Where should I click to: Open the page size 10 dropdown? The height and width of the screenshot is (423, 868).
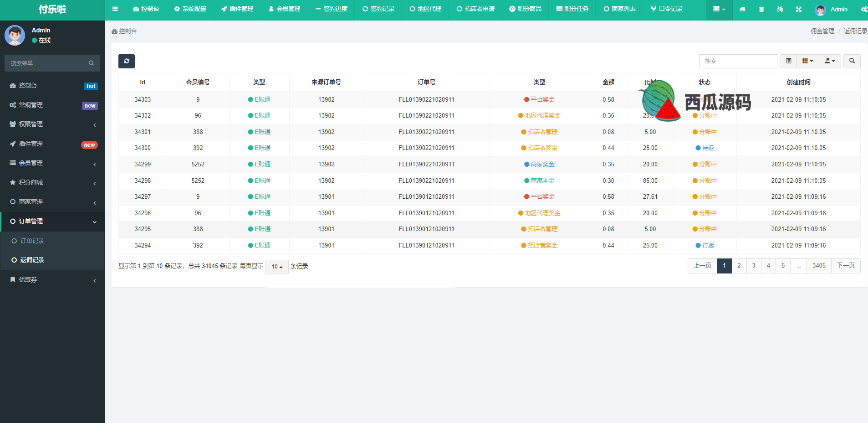(x=277, y=267)
